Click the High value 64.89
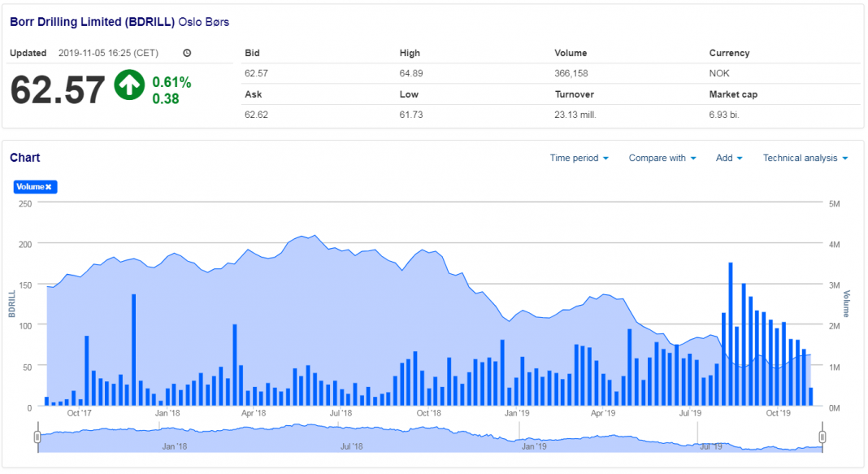 [x=411, y=73]
